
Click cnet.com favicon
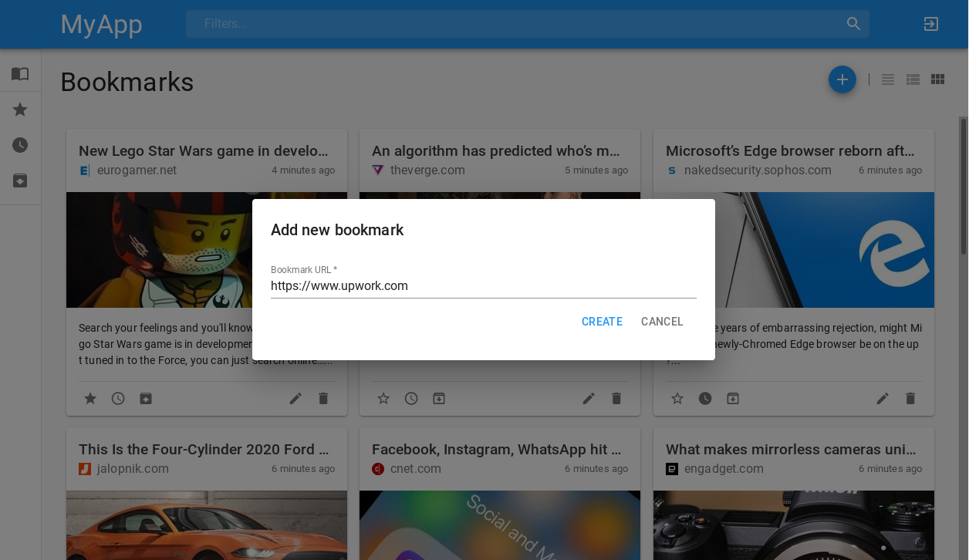click(x=378, y=469)
